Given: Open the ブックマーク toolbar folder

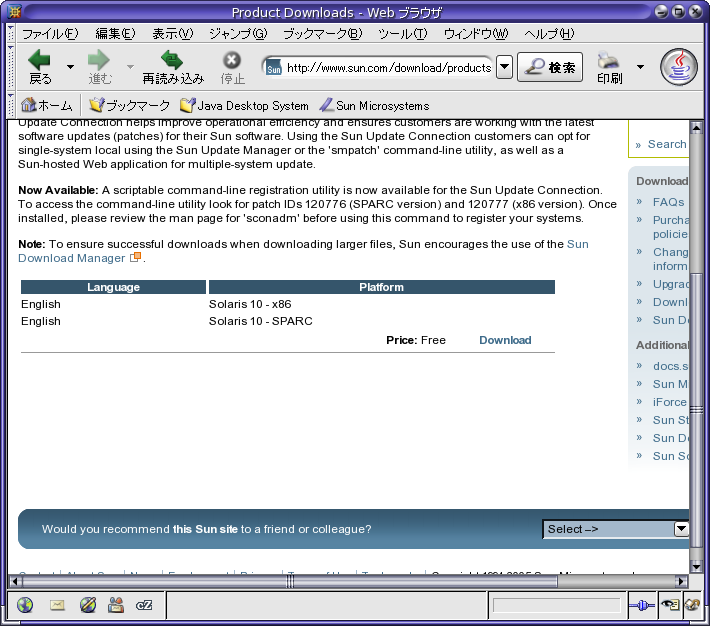Looking at the screenshot, I should point(129,105).
